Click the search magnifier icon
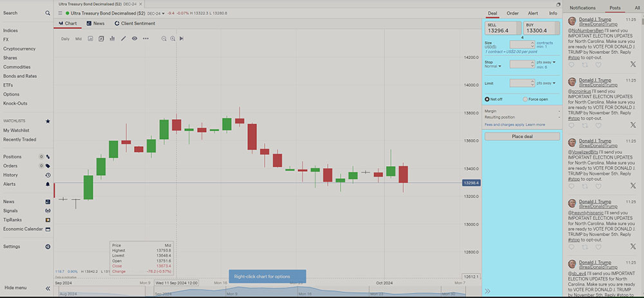Image resolution: width=644 pixels, height=298 pixels. [48, 13]
